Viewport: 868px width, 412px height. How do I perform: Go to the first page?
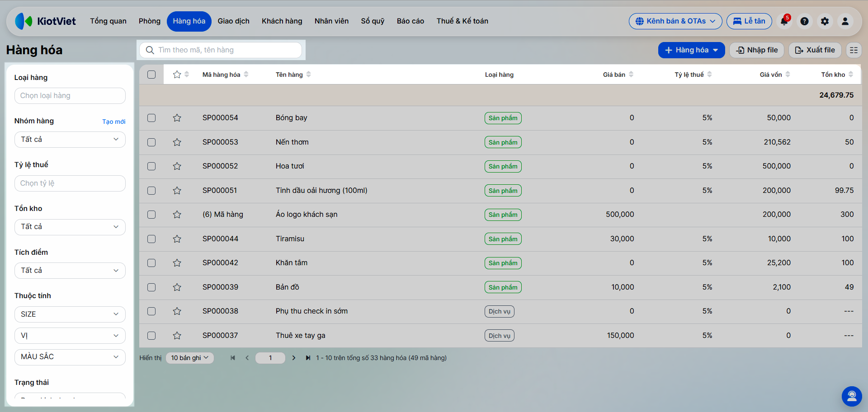coord(233,358)
